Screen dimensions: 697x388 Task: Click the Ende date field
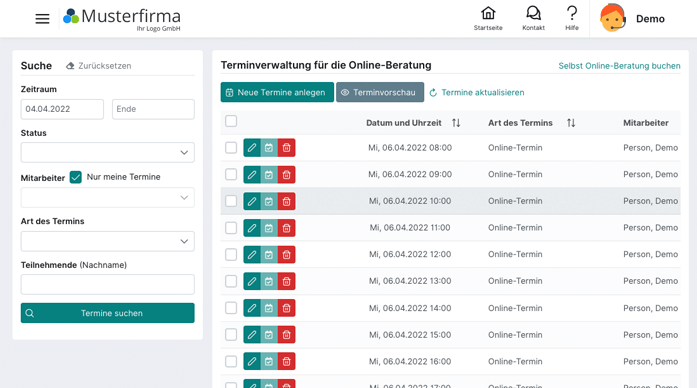(x=153, y=109)
